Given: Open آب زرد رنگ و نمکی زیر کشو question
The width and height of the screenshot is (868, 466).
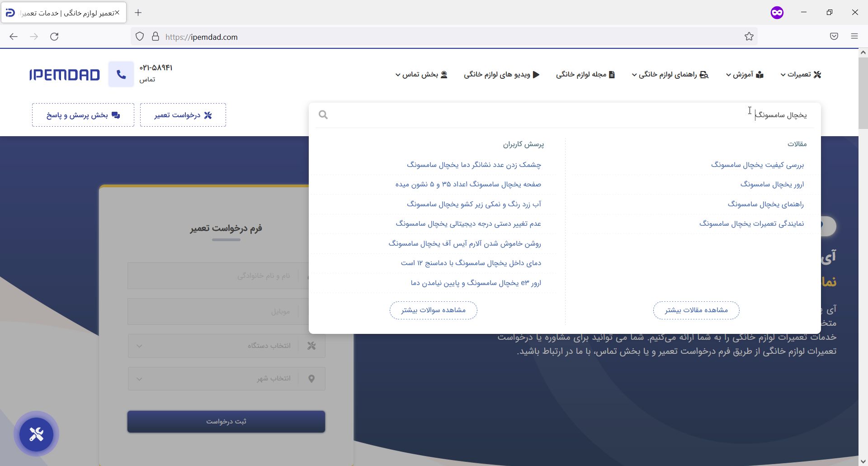Looking at the screenshot, I should (474, 204).
